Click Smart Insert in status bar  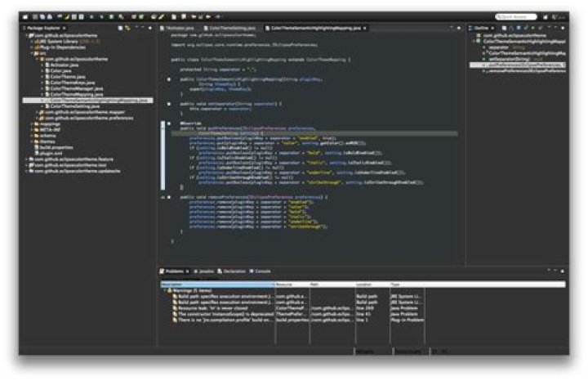point(409,352)
